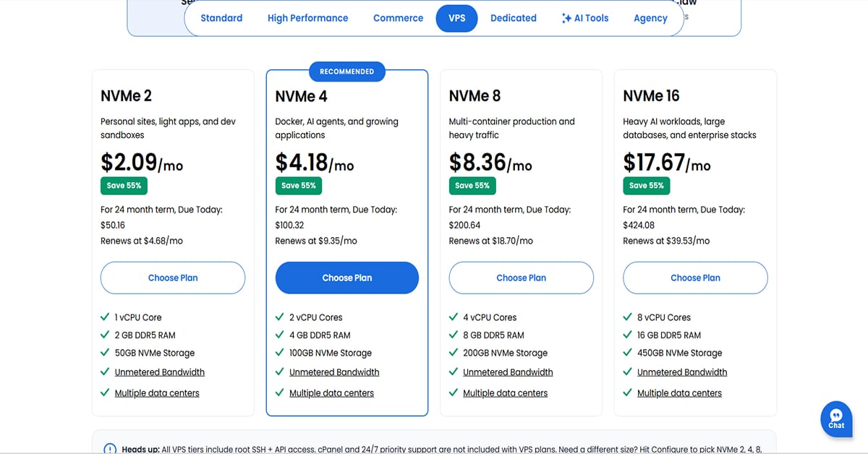Screen dimensions: 868x454
Task: Choose the NVMe 2 plan
Action: tap(173, 278)
